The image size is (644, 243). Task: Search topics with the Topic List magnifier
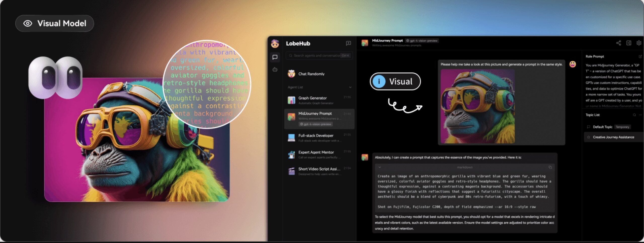(634, 115)
